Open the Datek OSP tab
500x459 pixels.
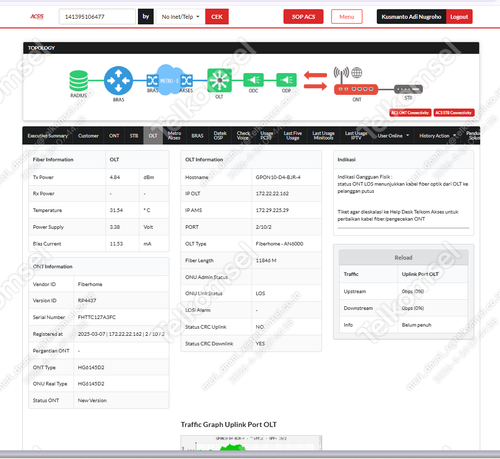(220, 135)
